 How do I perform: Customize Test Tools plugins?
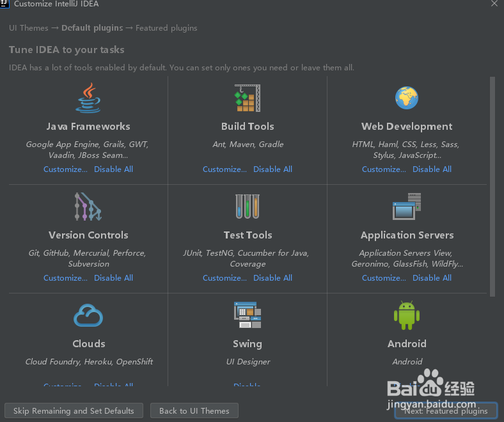click(x=224, y=277)
